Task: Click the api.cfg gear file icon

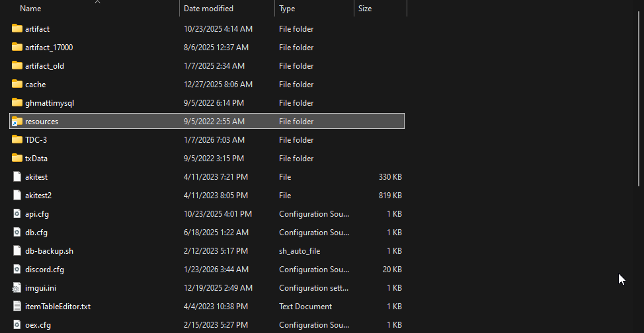Action: [x=17, y=213]
